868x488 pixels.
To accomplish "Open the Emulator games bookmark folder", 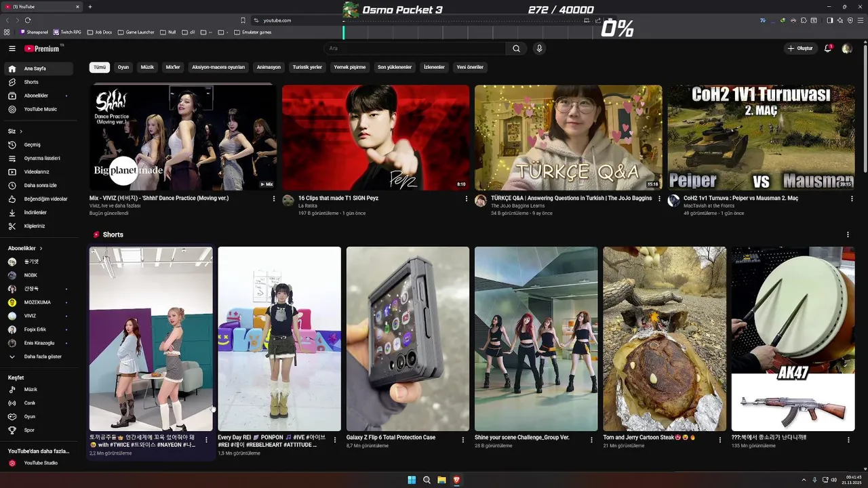I will [253, 32].
